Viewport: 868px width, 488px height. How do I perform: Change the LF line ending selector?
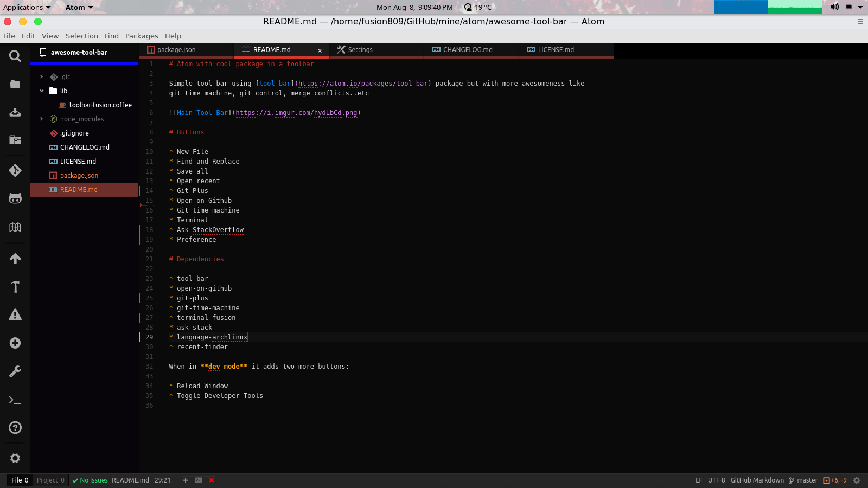[x=699, y=480]
